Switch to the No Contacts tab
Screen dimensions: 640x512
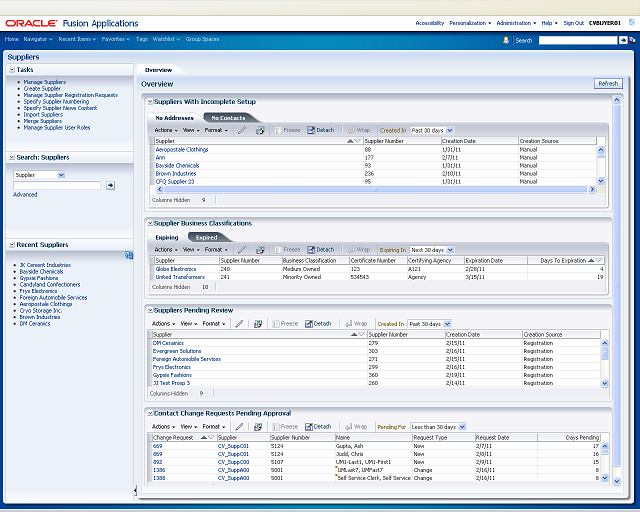pos(228,118)
